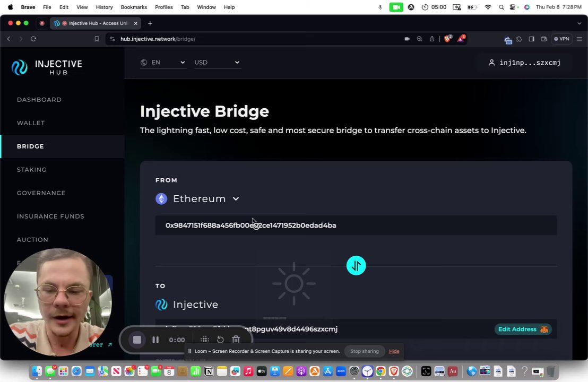Toggle the Brave VPN button
588x382 pixels.
[x=561, y=39]
